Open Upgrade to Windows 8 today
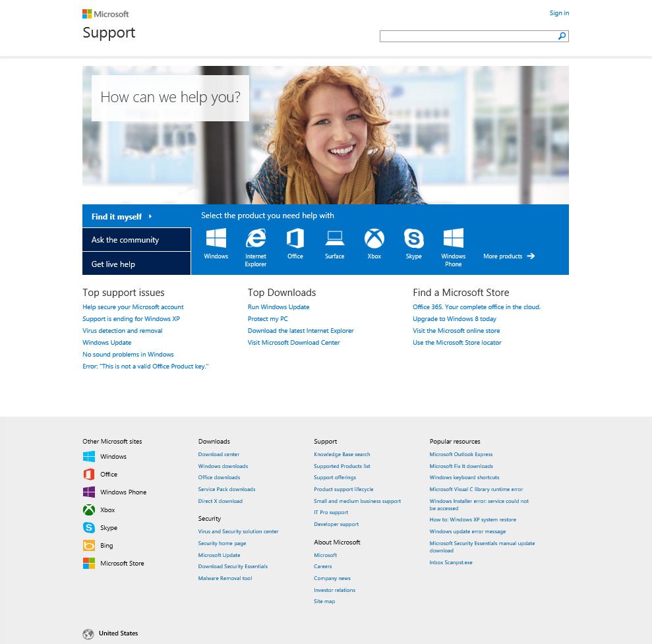 (454, 319)
